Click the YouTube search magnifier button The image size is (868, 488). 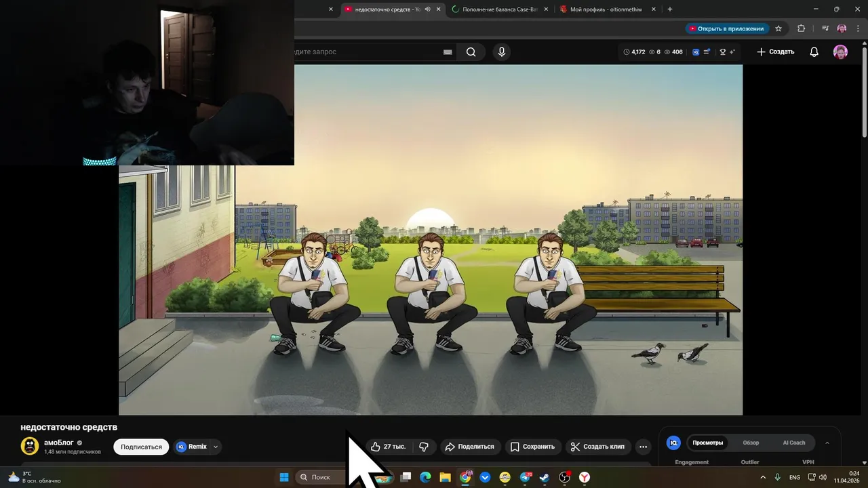click(471, 52)
